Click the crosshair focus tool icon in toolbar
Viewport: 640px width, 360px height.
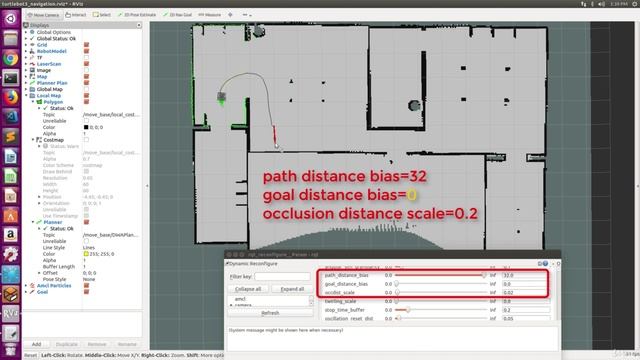point(230,15)
